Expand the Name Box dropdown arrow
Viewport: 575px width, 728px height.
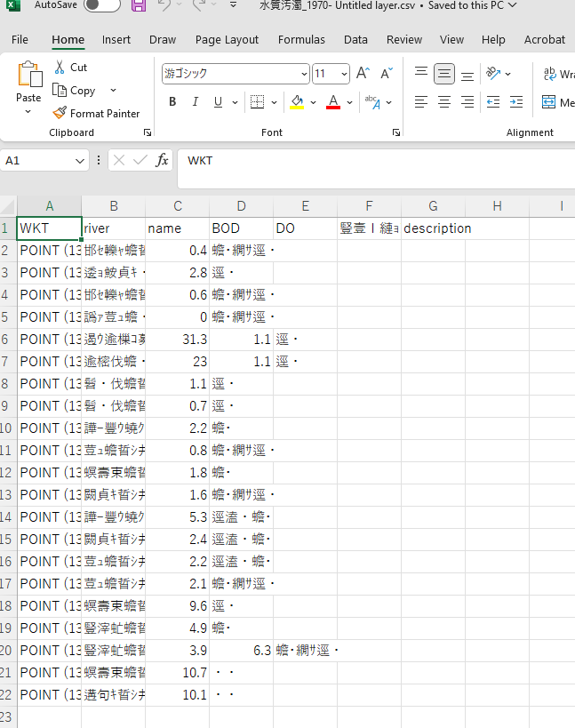80,161
